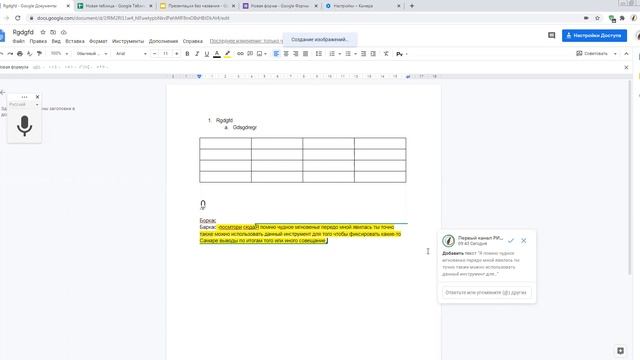Click the font size field
Screen dimensions: 640x360
(165, 54)
